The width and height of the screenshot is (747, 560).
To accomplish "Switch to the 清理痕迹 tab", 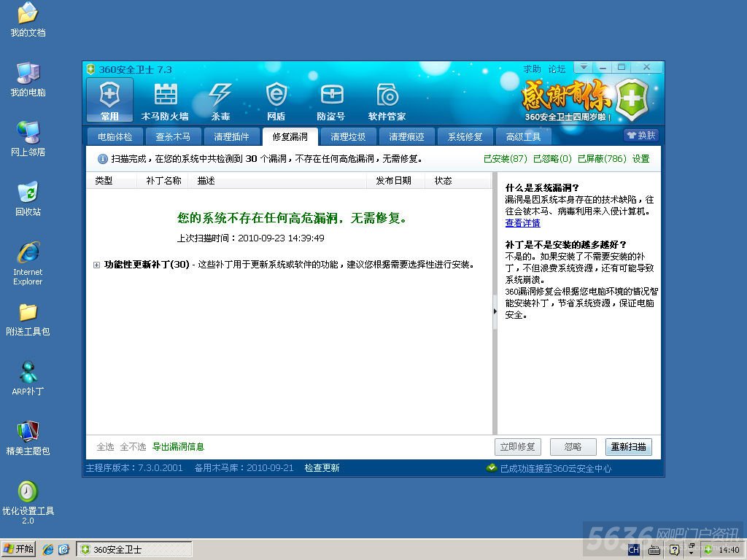I will 406,136.
